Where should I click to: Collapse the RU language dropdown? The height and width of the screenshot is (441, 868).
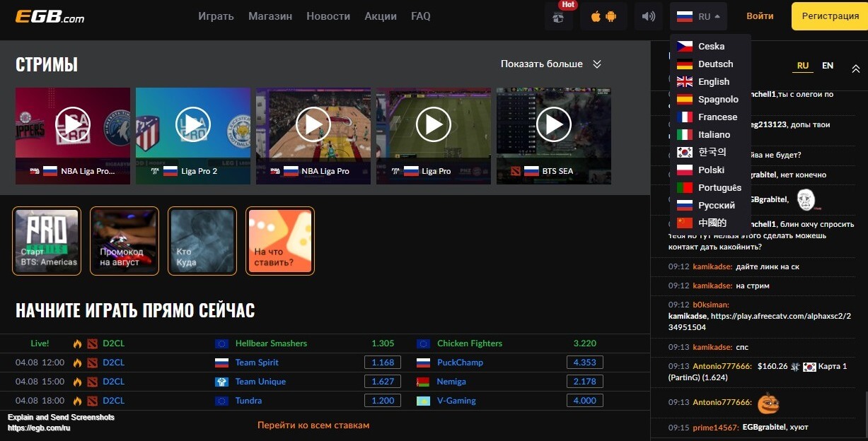[698, 16]
